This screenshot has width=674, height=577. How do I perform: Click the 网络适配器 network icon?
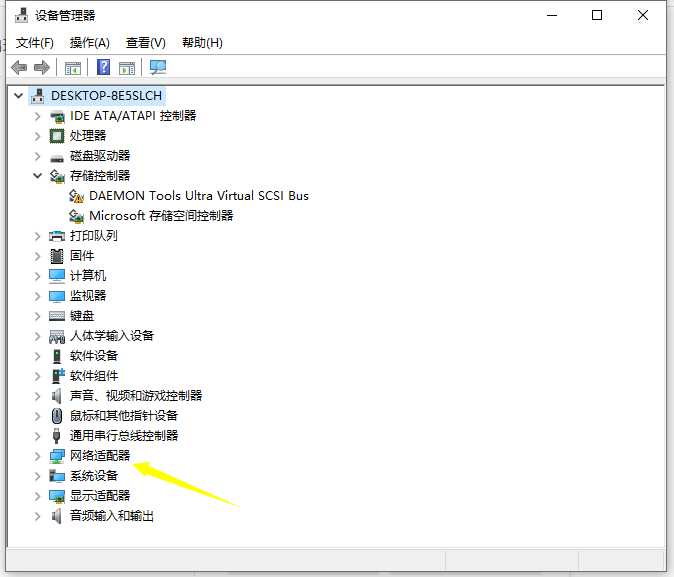tap(57, 456)
